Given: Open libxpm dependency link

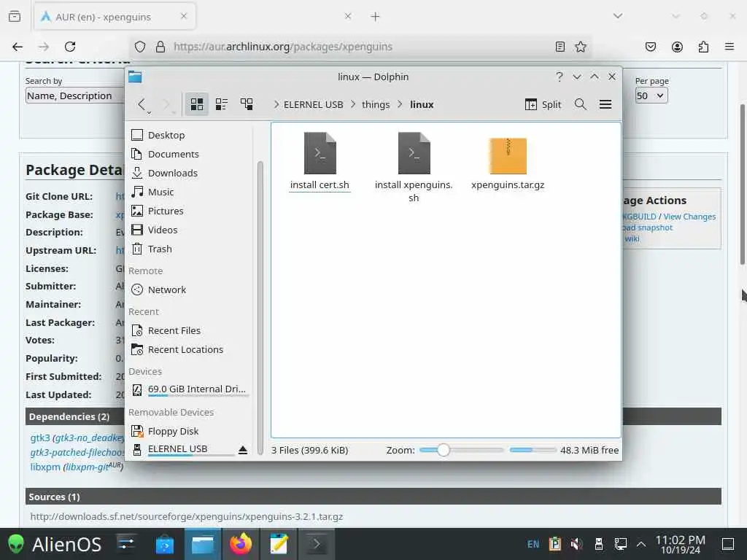Looking at the screenshot, I should coord(45,467).
